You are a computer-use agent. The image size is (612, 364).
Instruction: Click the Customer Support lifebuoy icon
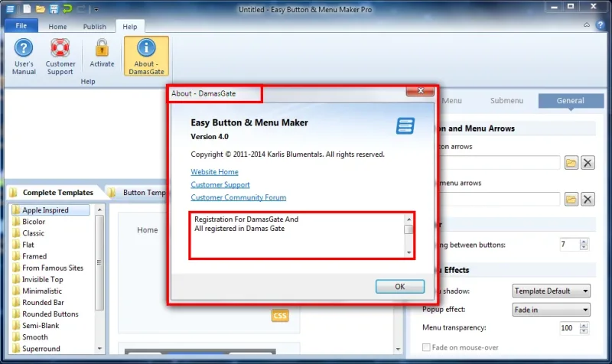click(60, 48)
